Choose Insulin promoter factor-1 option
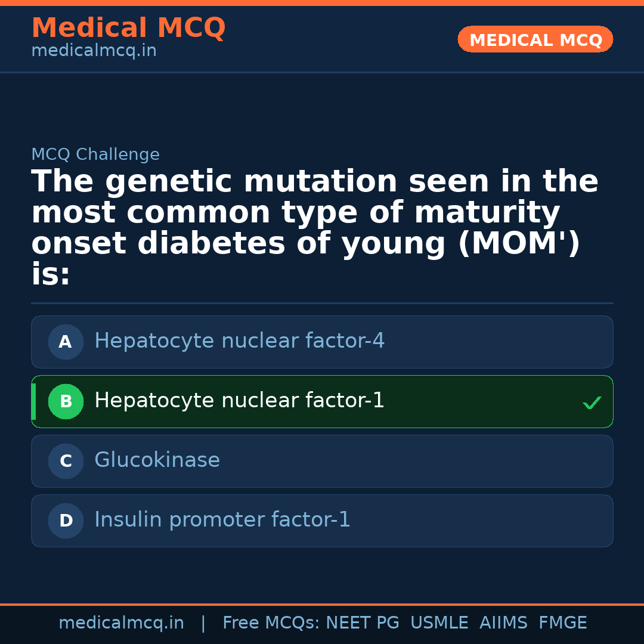This screenshot has height=644, width=644. coord(222,521)
